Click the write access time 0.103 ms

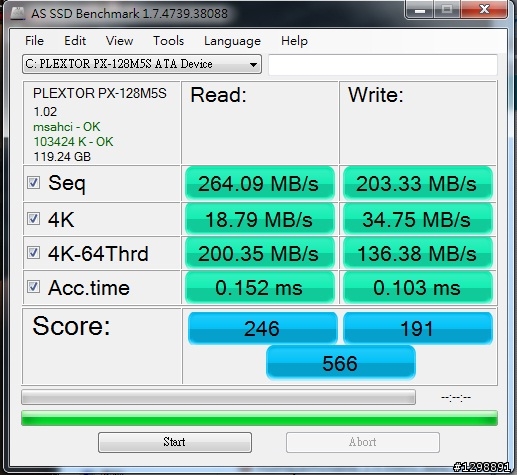418,287
